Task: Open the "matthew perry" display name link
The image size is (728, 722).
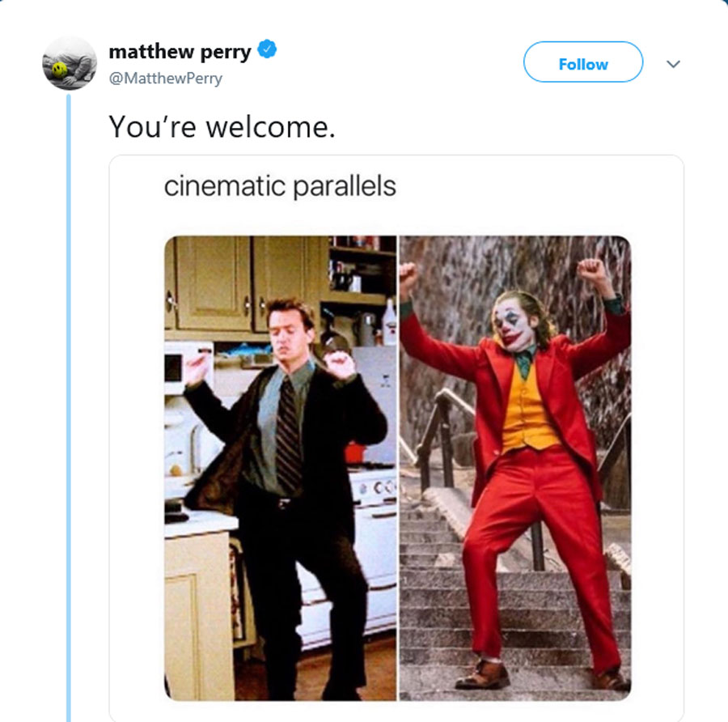Action: pos(180,52)
